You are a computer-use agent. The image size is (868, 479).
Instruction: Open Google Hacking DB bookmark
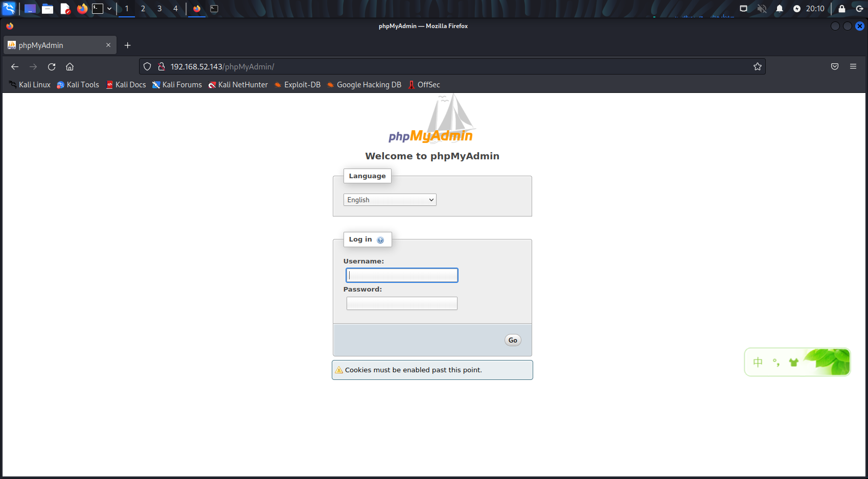coord(364,85)
